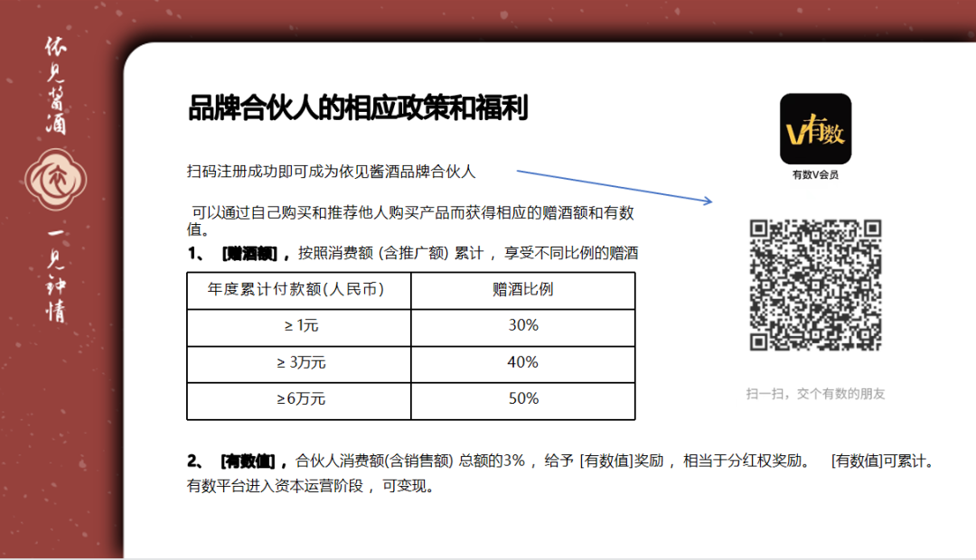
Task: Click the sentence starting 可以通过自己购买和推荐他人购买
Action: 410,221
